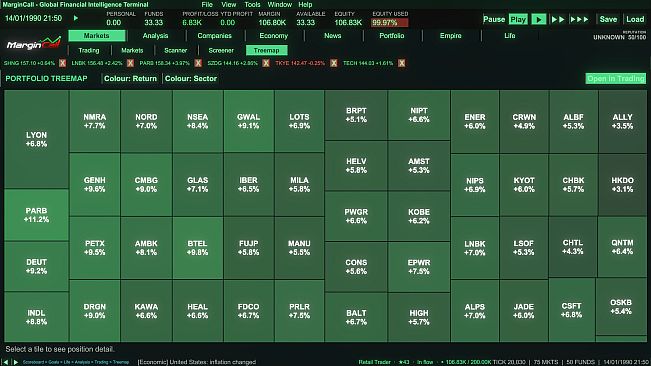Click the MarginCall logo
This screenshot has height=366, width=651.
tap(33, 43)
